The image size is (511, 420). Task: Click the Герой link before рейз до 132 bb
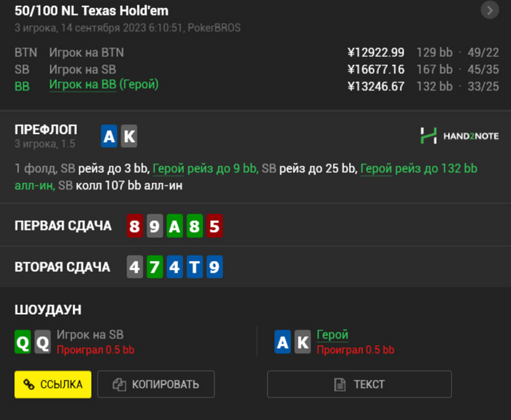(376, 168)
